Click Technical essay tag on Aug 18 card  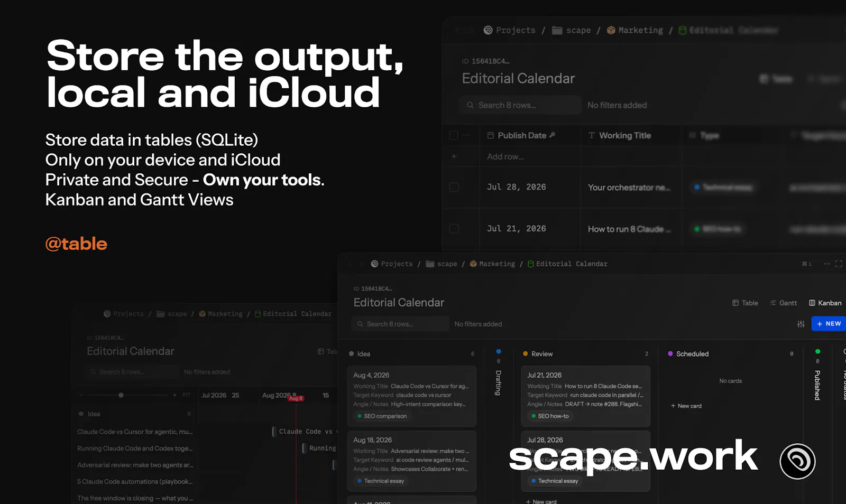point(381,481)
